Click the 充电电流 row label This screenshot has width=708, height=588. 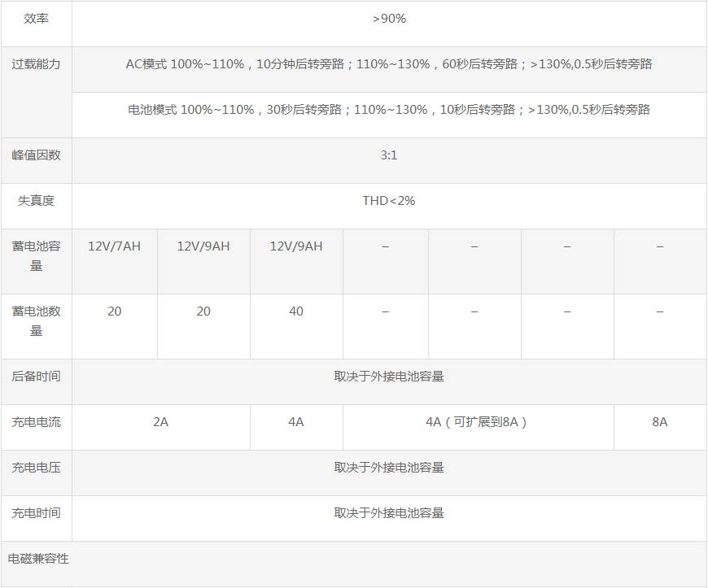[36, 422]
